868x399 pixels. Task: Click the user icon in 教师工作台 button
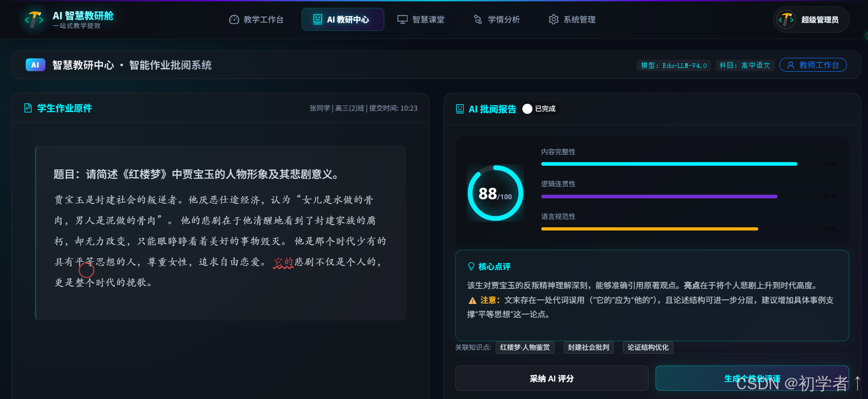point(791,65)
